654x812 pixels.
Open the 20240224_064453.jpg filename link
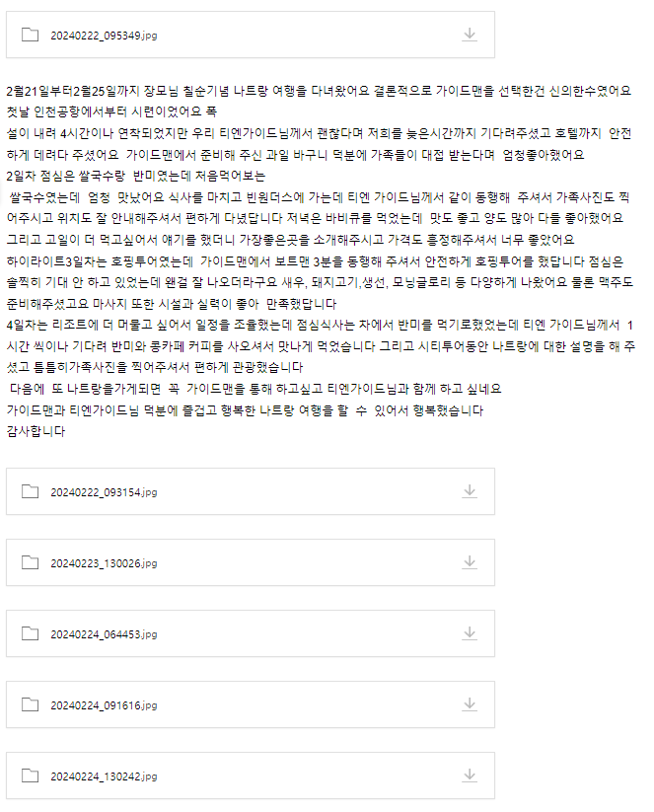[104, 634]
